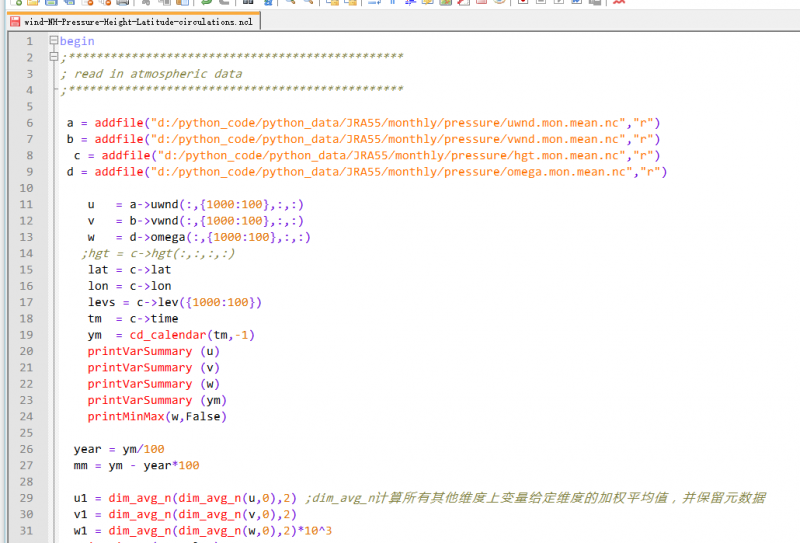Click the Save Recorded Macro toolbar icon

(x=594, y=2)
